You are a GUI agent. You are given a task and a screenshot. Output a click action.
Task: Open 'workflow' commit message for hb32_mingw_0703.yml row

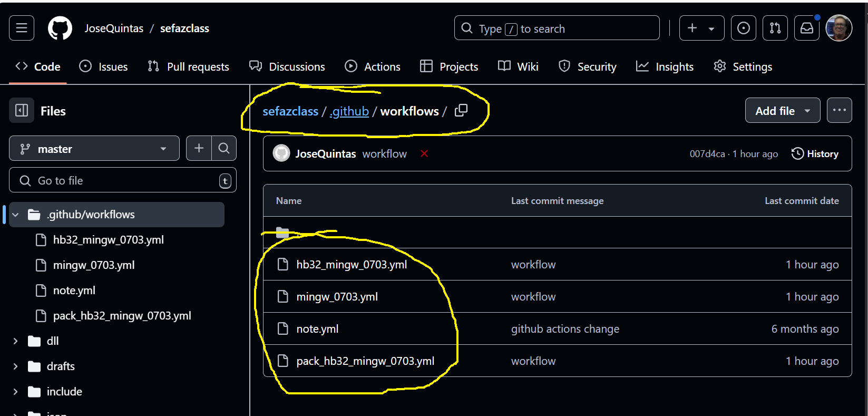coord(533,265)
